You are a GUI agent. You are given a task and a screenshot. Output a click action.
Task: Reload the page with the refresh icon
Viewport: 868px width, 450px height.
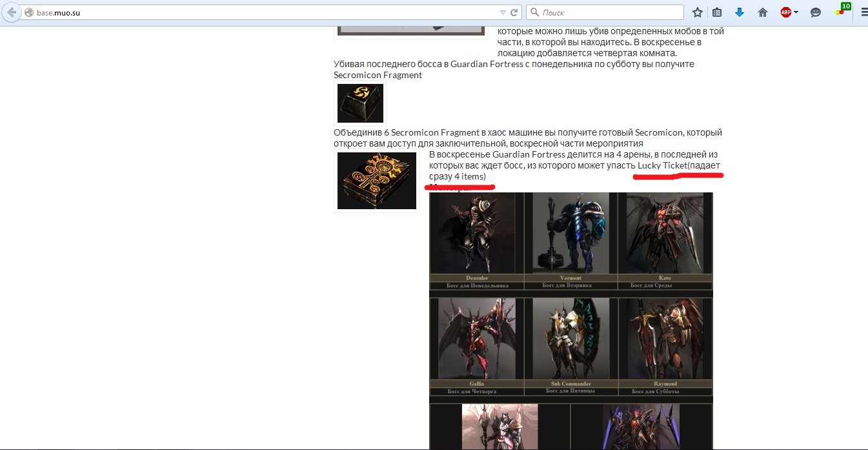point(514,12)
